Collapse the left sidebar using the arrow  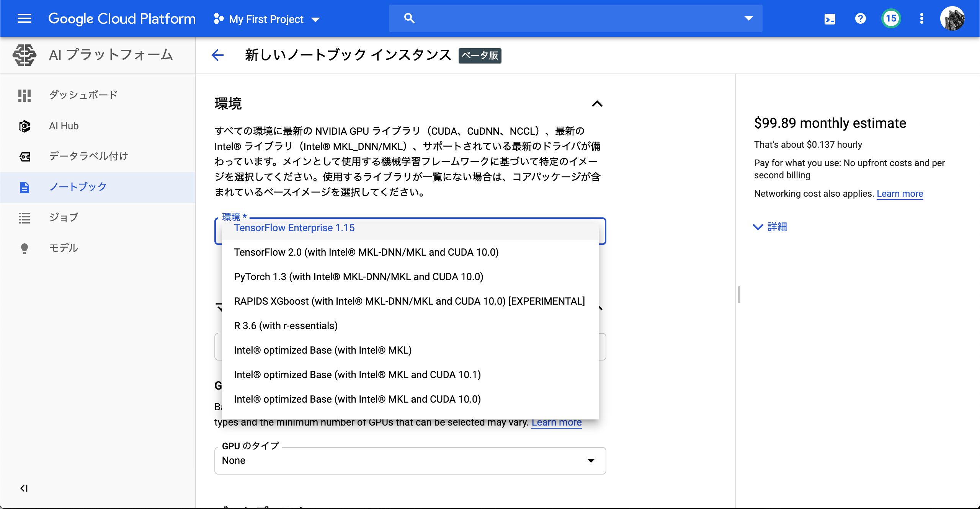24,488
